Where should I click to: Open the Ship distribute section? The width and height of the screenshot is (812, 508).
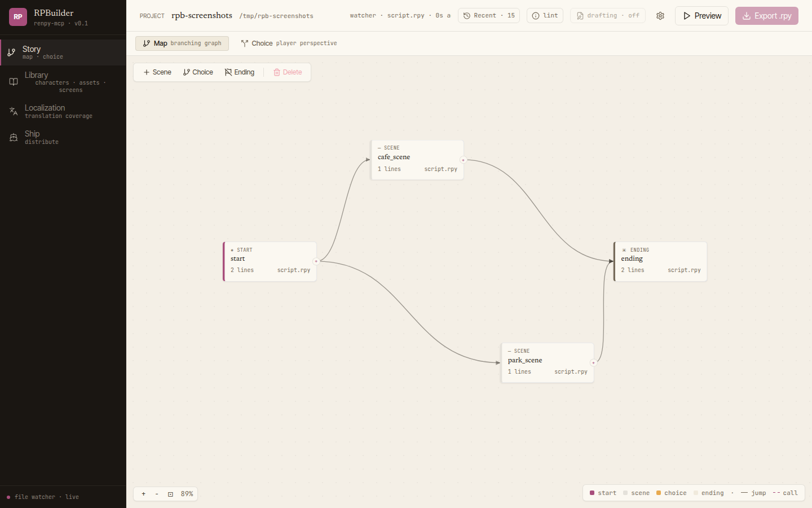(x=63, y=137)
